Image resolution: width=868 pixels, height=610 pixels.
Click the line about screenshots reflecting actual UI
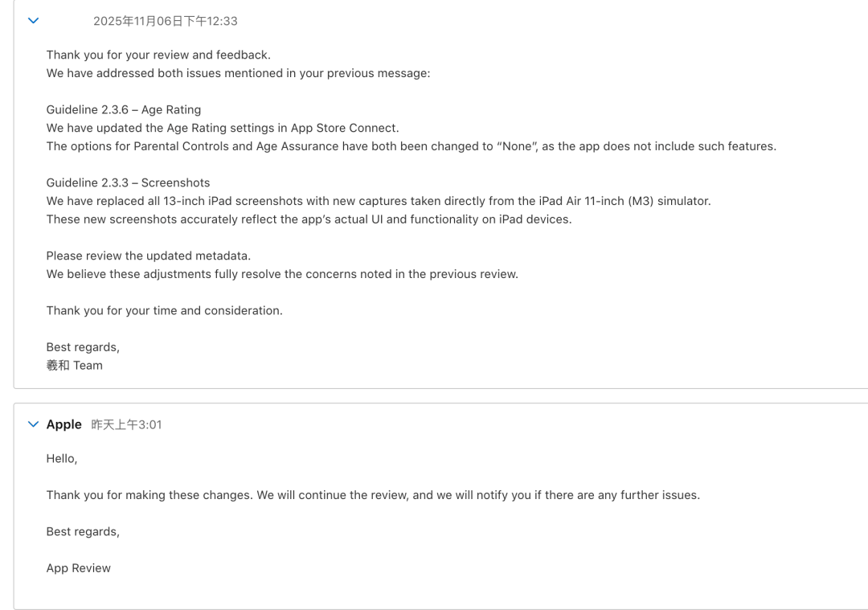tap(309, 219)
